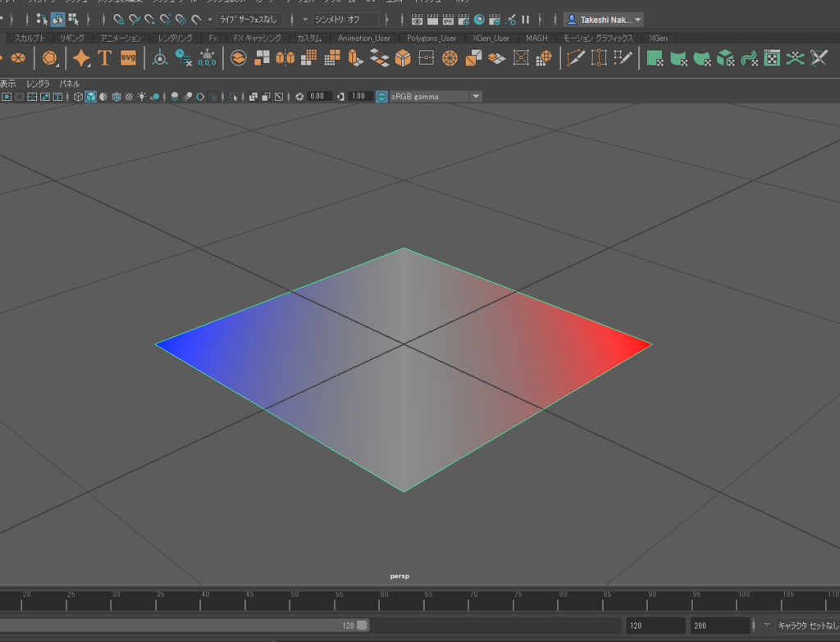Click the Extrude shelf icon
This screenshot has width=840, height=642.
355,58
